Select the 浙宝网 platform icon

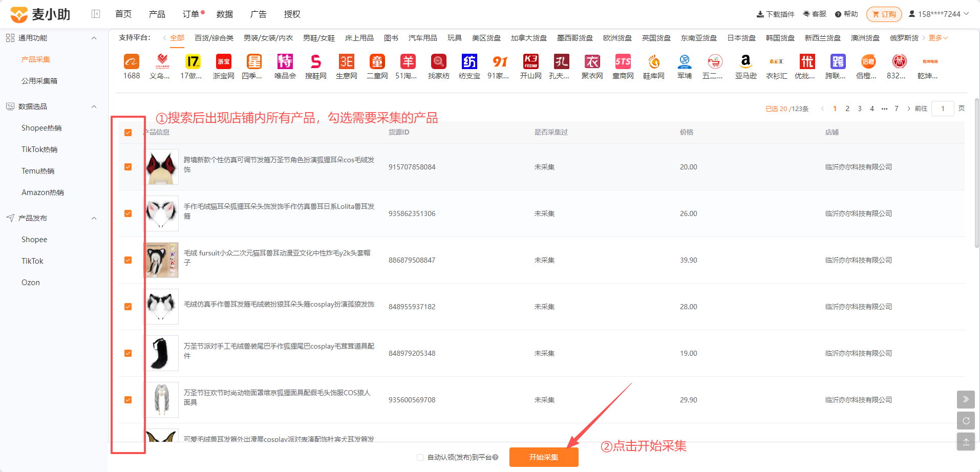pyautogui.click(x=224, y=62)
